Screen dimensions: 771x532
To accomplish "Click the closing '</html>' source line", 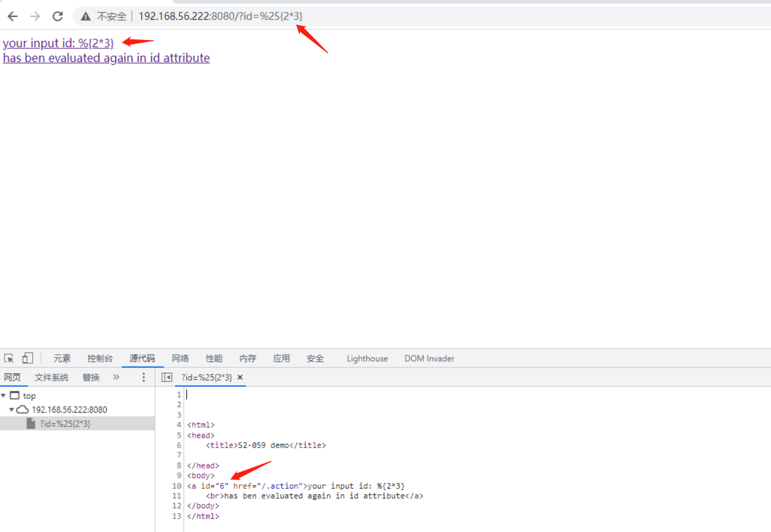I will pos(203,516).
